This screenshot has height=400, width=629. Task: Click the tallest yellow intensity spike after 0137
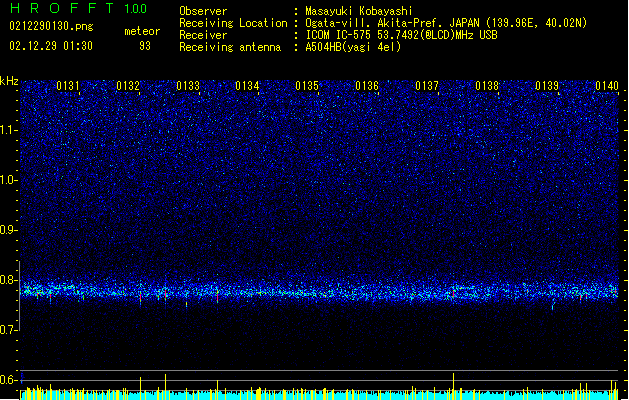click(454, 386)
